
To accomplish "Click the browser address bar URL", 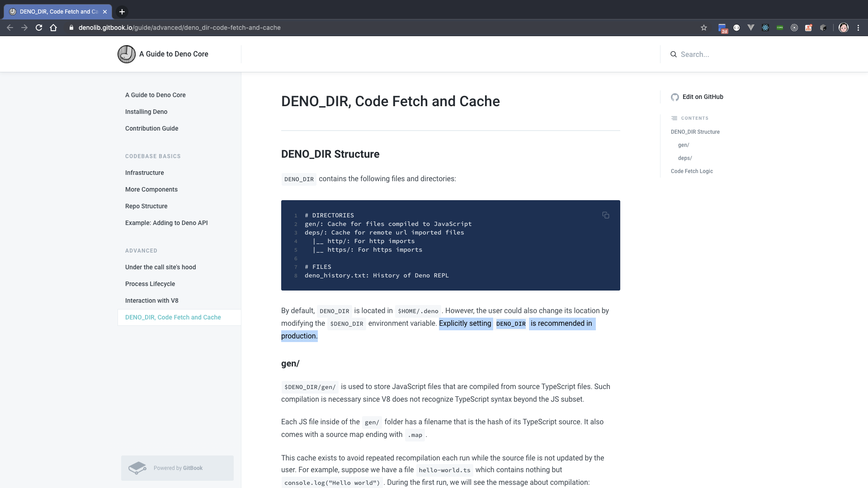I will click(x=179, y=28).
